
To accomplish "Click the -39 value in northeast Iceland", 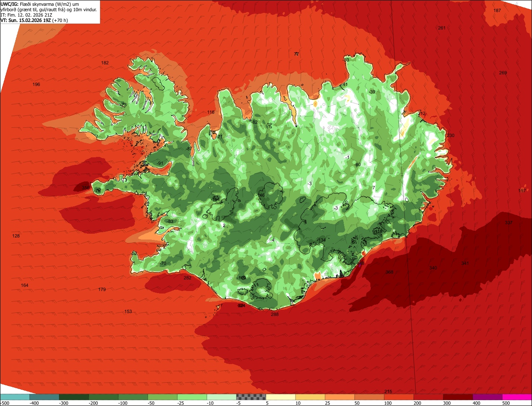I will point(372,92).
